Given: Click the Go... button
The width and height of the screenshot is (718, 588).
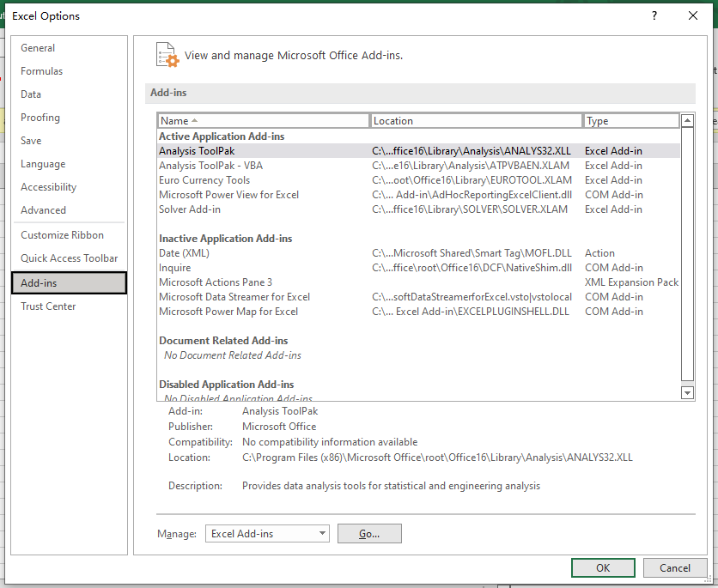Looking at the screenshot, I should (x=369, y=534).
